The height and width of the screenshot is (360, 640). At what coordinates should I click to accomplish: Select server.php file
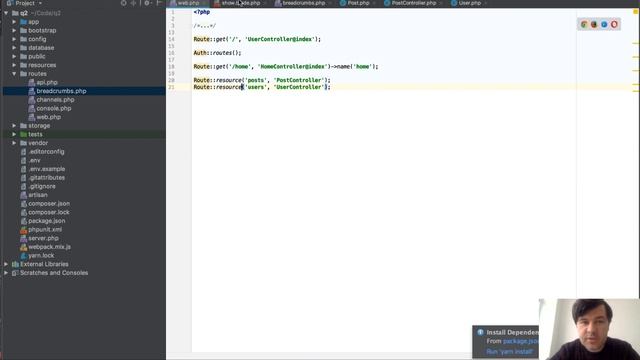click(43, 238)
